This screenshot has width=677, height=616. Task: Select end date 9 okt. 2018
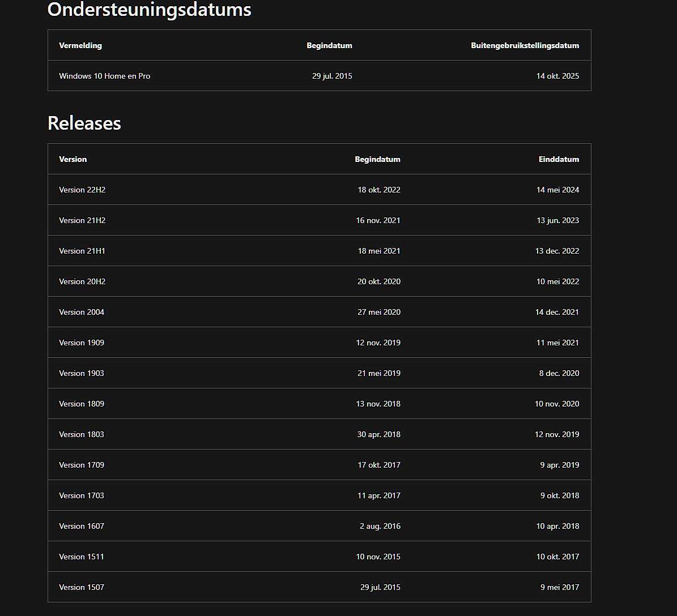click(560, 496)
